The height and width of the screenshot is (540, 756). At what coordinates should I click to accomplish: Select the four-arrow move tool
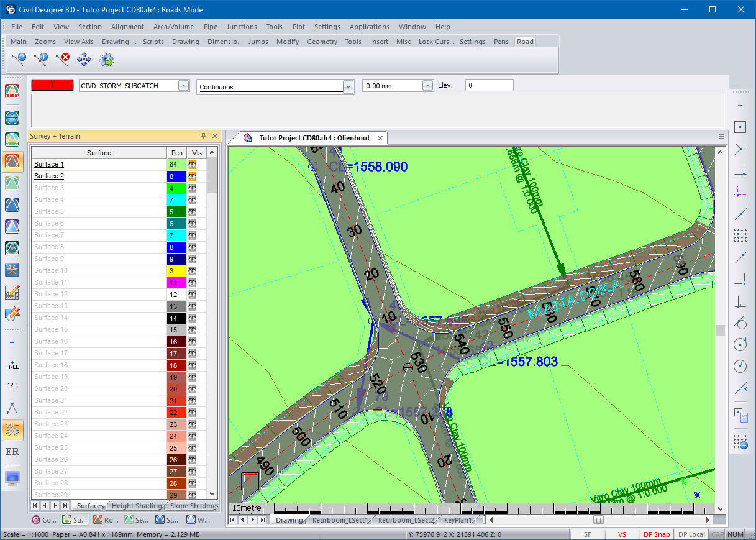84,60
